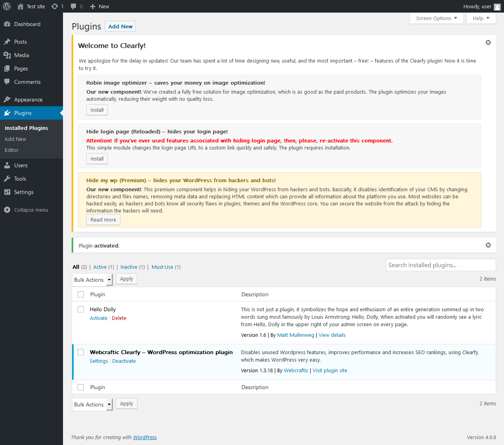Open the Test site home icon
The height and width of the screenshot is (445, 504).
20,6
